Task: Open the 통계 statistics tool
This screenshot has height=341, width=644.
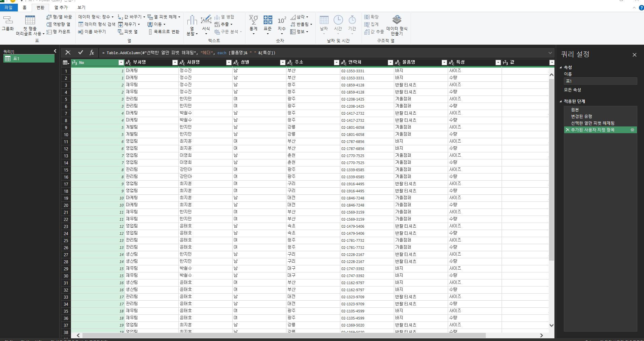Action: coord(253,20)
